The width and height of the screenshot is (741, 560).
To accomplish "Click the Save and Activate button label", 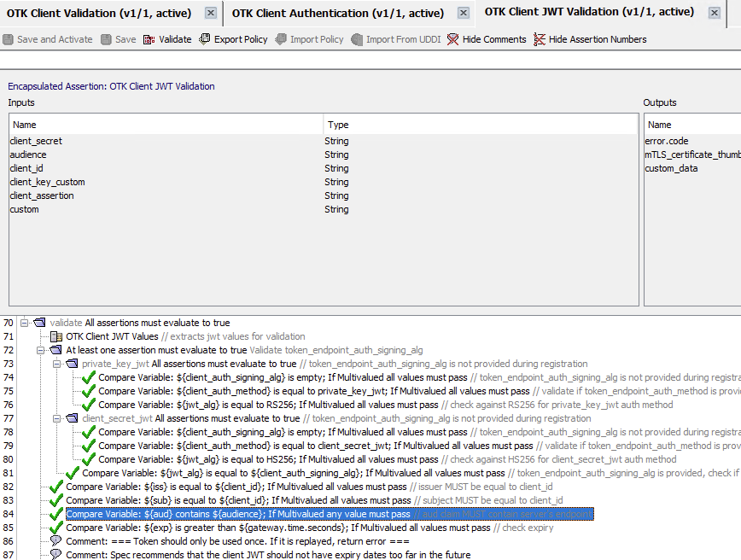I will (55, 40).
